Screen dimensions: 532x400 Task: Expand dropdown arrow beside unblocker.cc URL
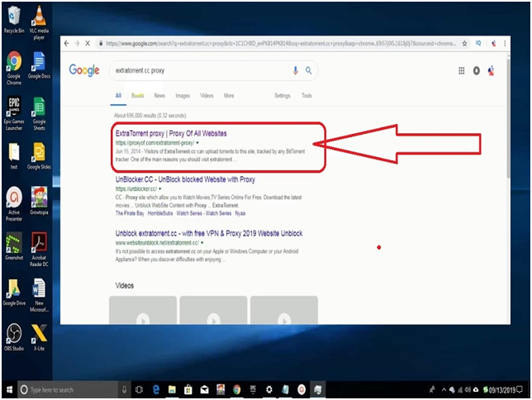(x=159, y=188)
